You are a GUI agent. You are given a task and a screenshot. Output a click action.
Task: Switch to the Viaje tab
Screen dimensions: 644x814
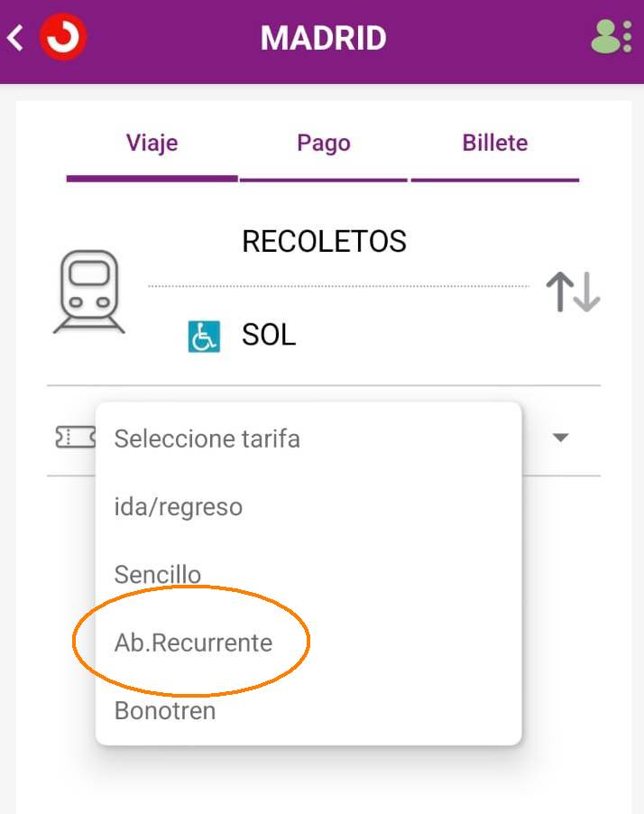pyautogui.click(x=152, y=143)
